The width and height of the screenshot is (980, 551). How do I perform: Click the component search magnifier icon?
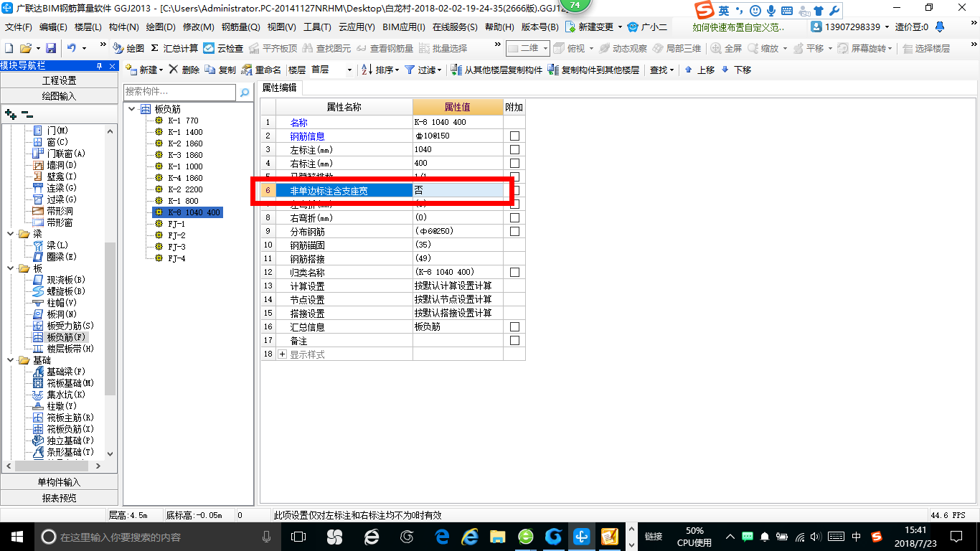[x=245, y=93]
